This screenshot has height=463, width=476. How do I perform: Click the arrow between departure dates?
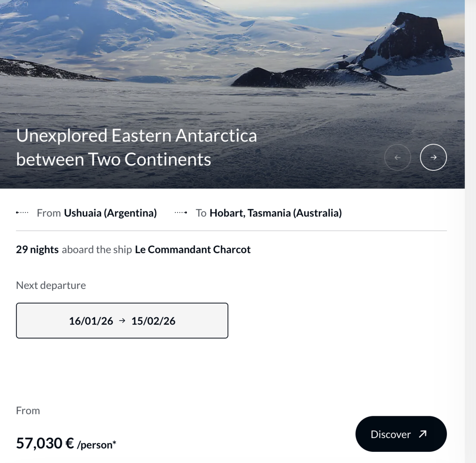(122, 321)
